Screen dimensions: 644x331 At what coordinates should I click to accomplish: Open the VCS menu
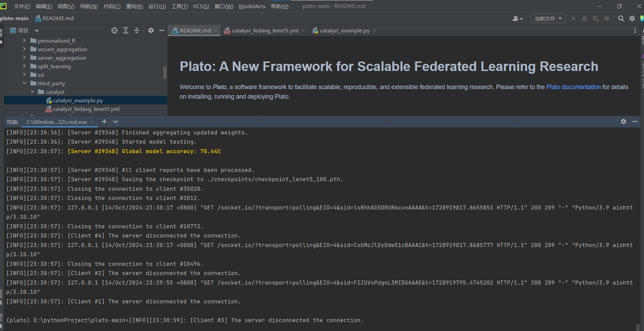[201, 6]
